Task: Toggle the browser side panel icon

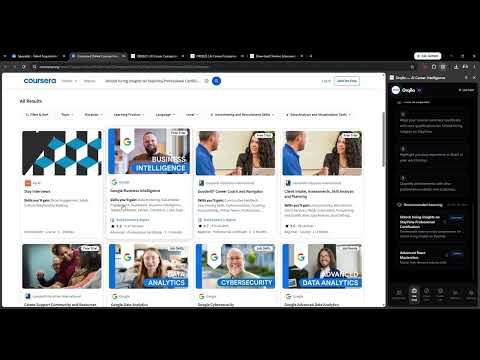Action: [x=443, y=67]
